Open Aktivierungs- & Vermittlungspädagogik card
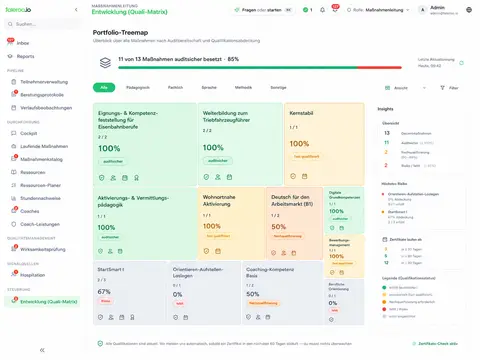This screenshot has height=360, width=480. click(x=145, y=223)
